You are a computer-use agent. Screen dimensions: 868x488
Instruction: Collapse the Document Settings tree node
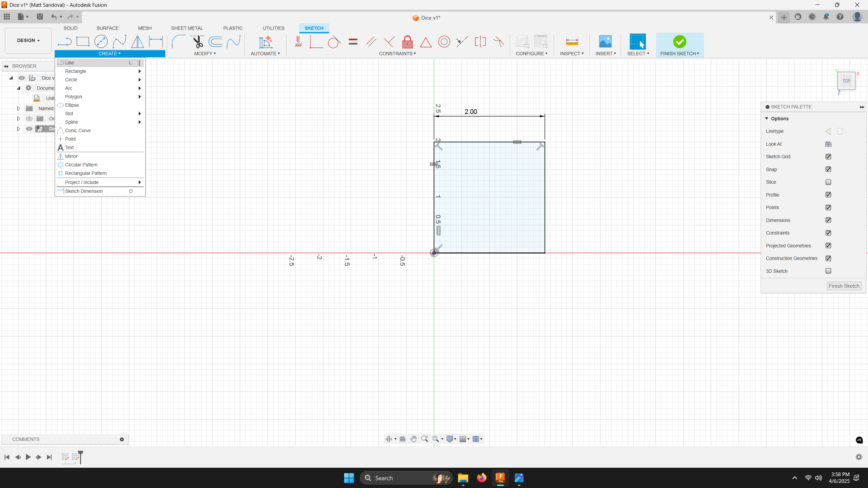point(19,88)
